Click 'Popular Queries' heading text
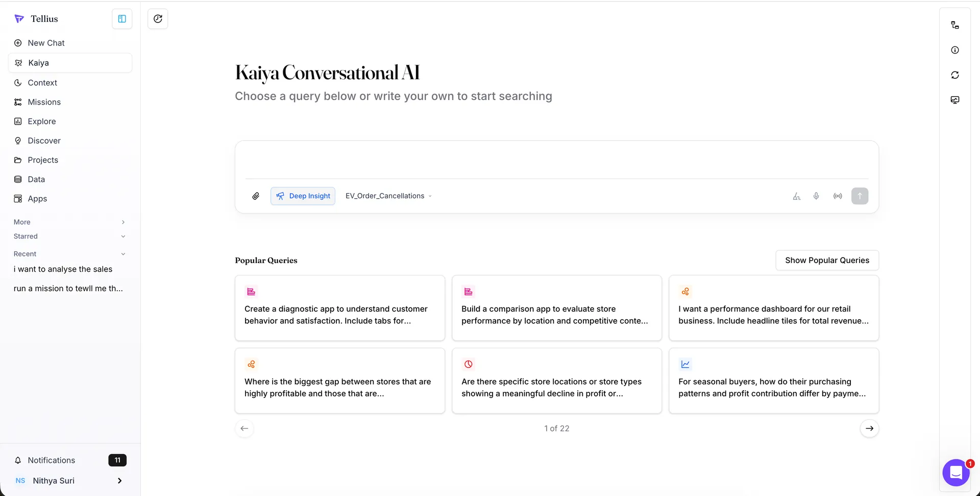 coord(266,261)
